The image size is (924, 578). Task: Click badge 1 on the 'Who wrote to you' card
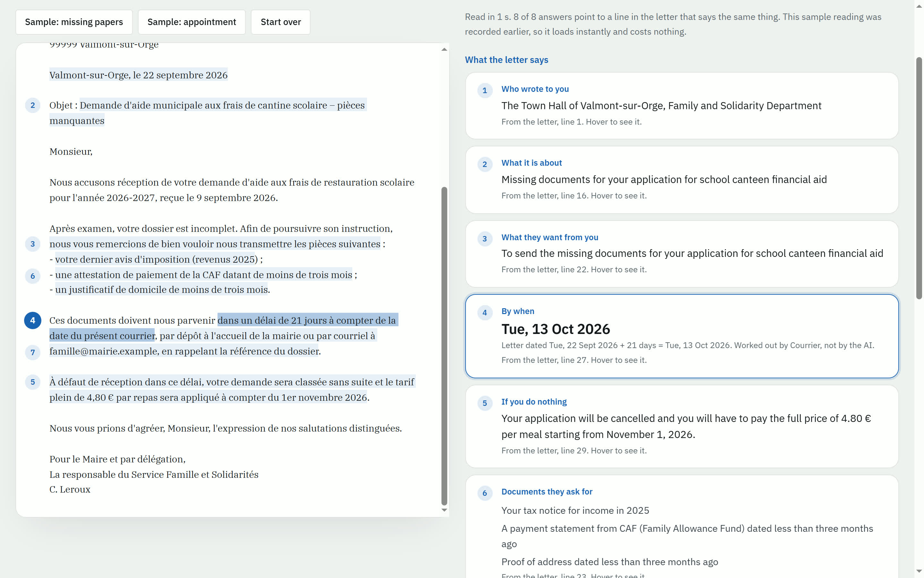485,91
